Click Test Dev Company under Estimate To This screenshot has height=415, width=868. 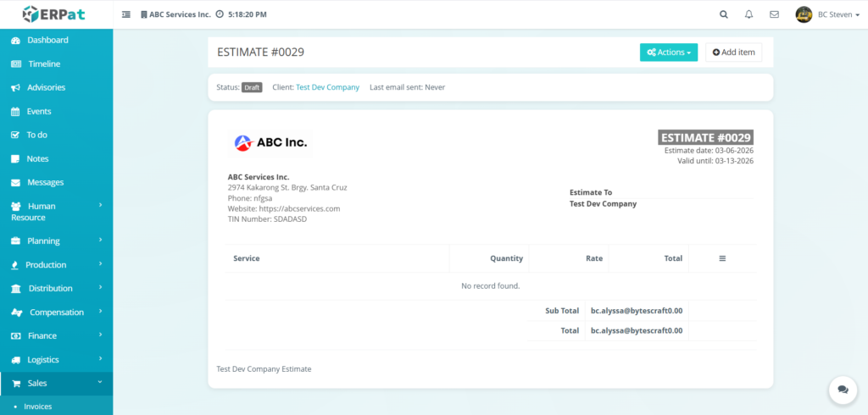pyautogui.click(x=603, y=203)
